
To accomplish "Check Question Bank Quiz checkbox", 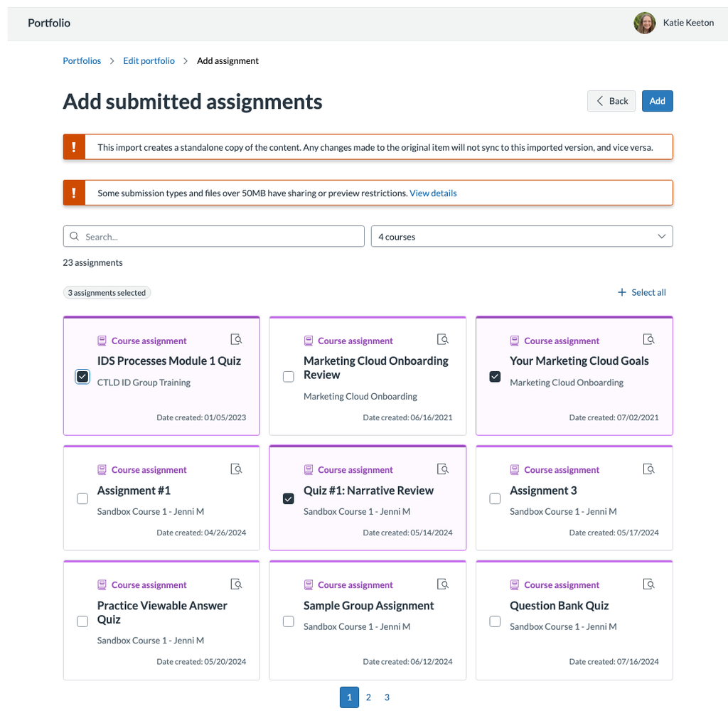I will coord(495,621).
